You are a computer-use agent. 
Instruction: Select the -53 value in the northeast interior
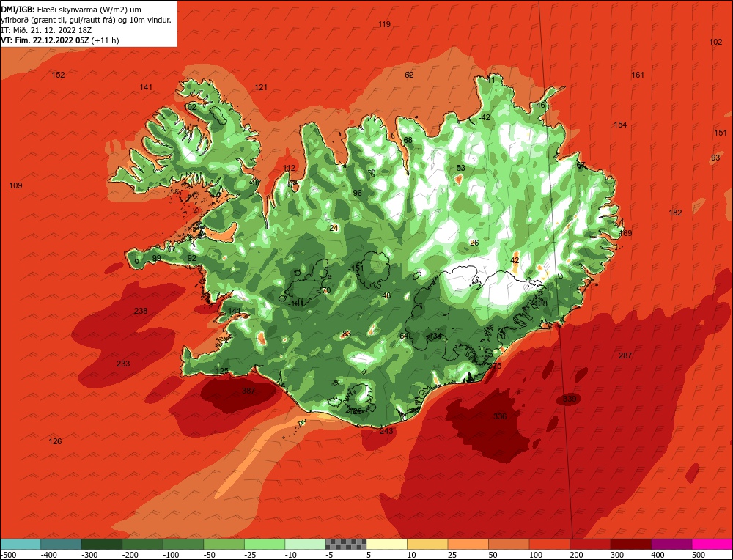click(x=460, y=168)
